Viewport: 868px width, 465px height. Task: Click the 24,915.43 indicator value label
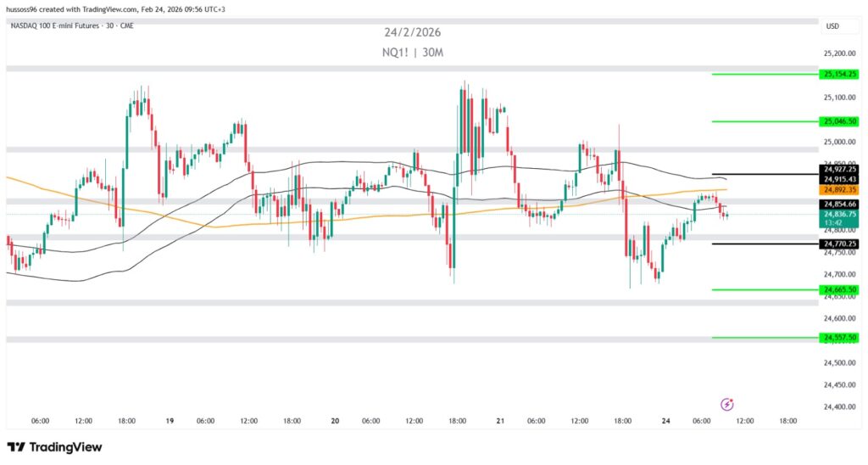click(x=840, y=179)
